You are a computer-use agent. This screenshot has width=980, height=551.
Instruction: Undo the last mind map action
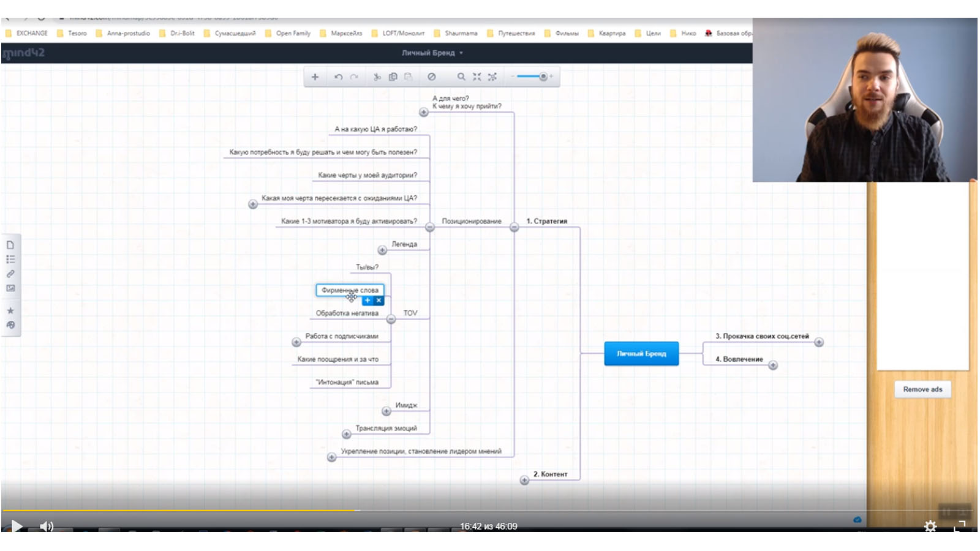(x=338, y=77)
